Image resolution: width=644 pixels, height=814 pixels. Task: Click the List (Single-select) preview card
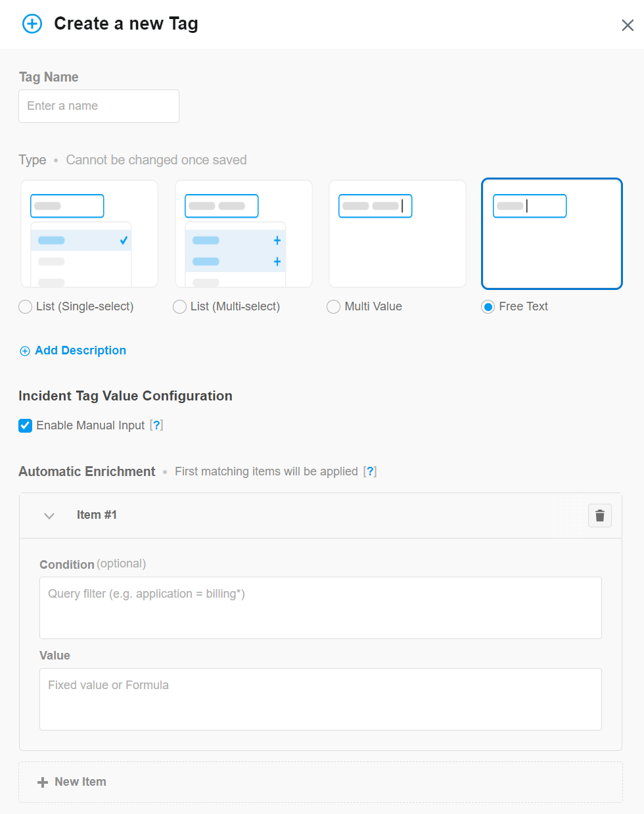pyautogui.click(x=89, y=233)
